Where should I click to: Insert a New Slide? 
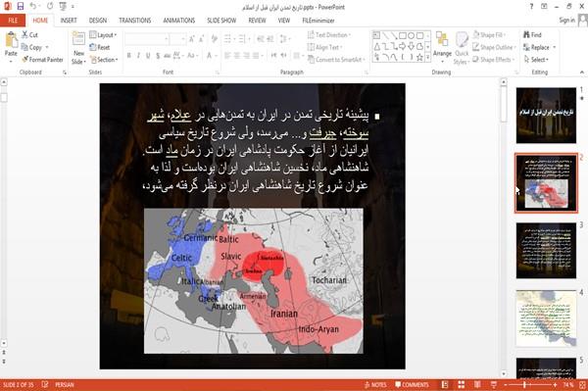(78, 48)
